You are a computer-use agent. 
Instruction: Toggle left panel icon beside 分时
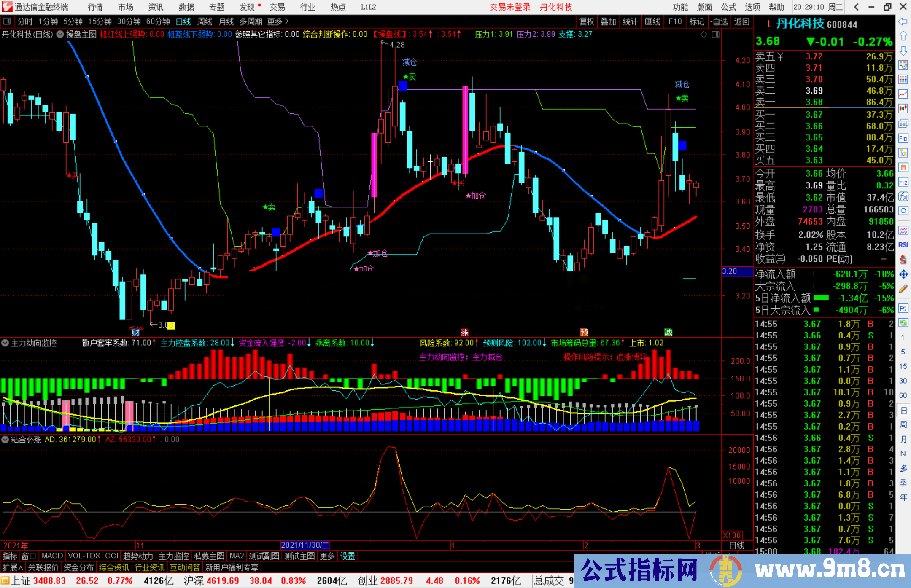[x=7, y=21]
